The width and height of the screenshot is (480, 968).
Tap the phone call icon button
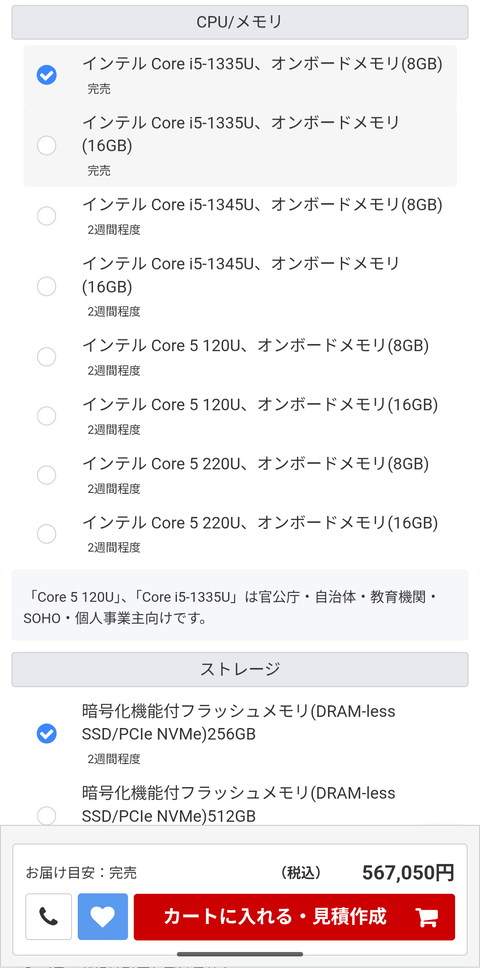click(x=48, y=917)
